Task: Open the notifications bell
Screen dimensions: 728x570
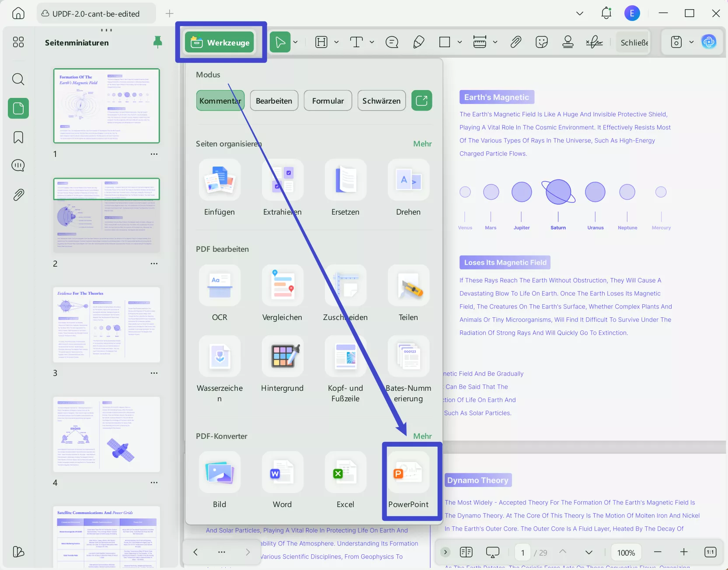Action: pyautogui.click(x=606, y=13)
